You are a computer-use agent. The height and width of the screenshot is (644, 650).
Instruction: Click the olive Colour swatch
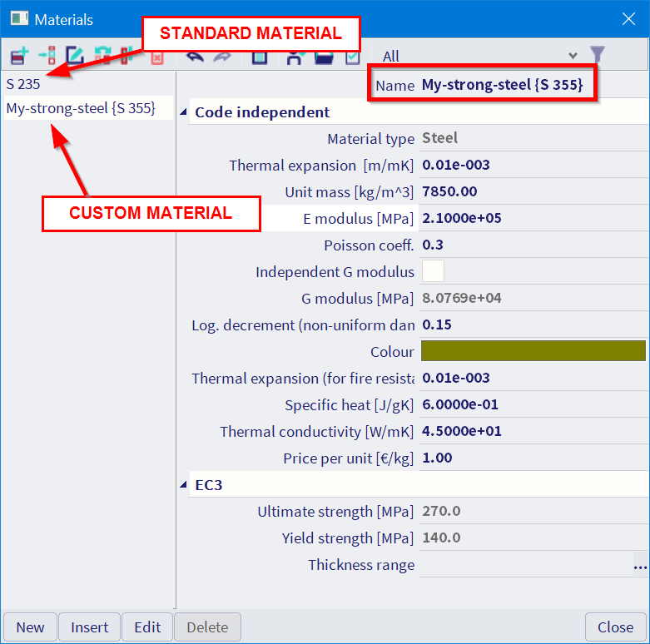(x=533, y=351)
